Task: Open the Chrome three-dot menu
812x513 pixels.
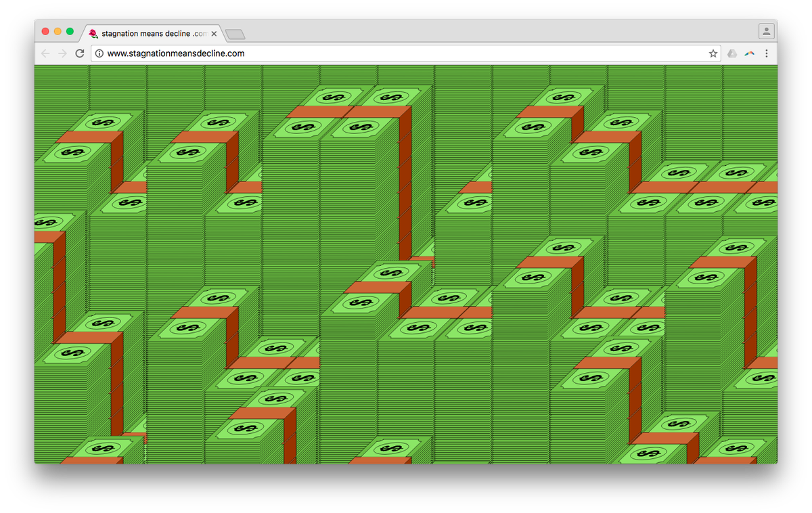Action: pos(767,53)
